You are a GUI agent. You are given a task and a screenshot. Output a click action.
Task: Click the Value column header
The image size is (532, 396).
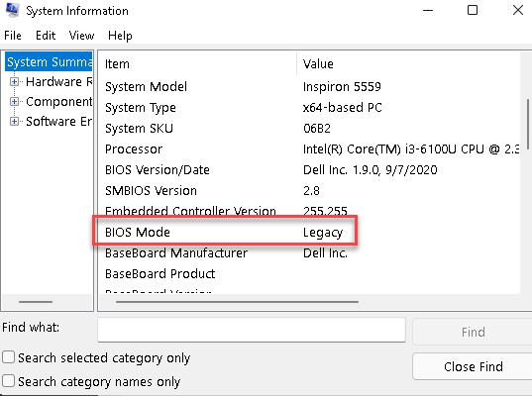coord(408,63)
